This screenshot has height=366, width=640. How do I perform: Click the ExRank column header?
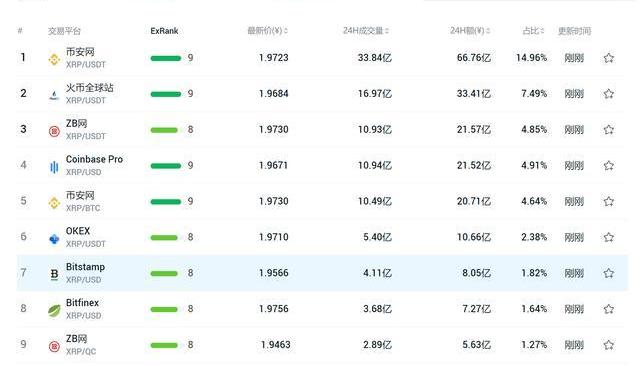[x=164, y=31]
